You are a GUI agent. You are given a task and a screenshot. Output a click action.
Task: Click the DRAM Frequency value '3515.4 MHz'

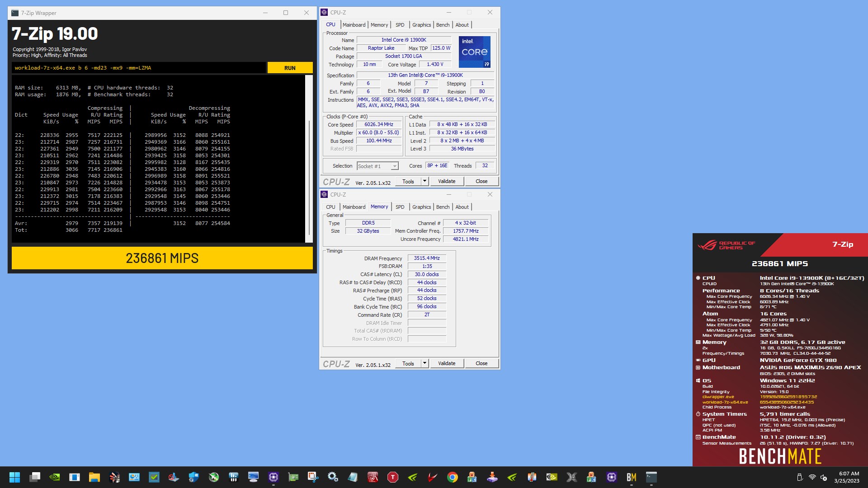[427, 258]
